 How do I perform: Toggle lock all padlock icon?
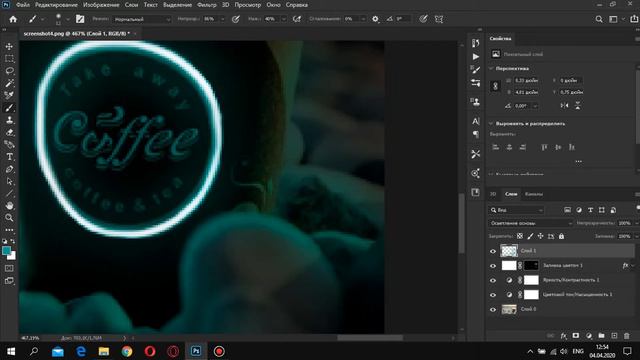point(562,236)
